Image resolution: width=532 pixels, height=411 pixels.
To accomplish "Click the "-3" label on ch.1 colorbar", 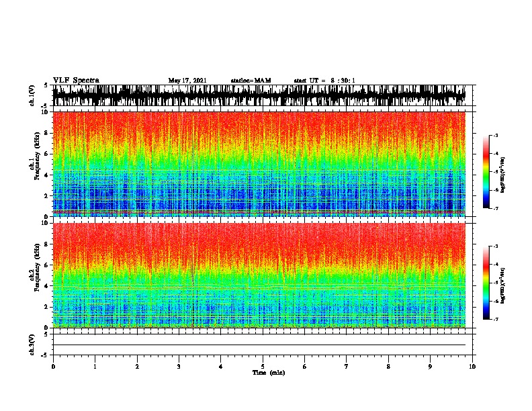I will click(x=496, y=135).
